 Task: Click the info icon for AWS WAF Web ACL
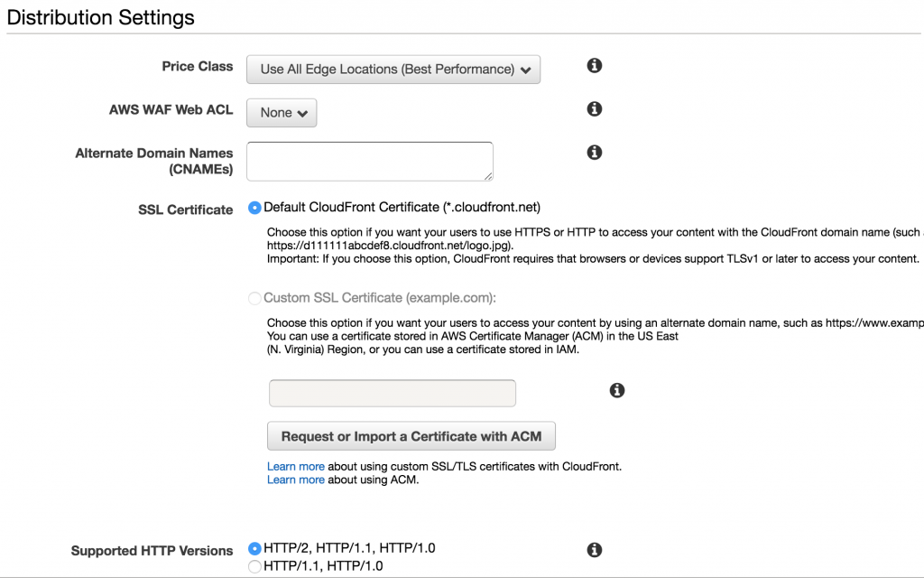click(x=594, y=109)
